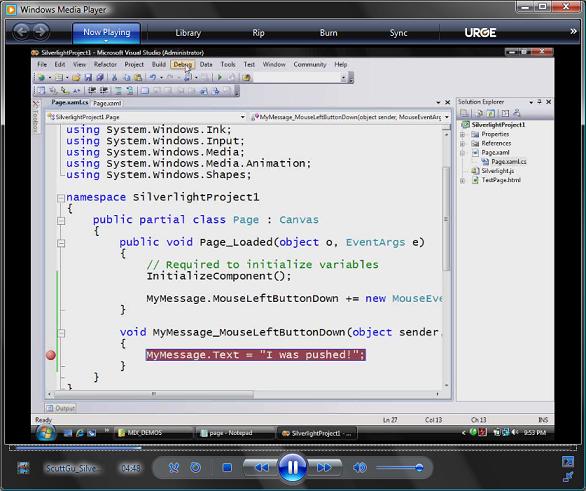The width and height of the screenshot is (586, 491).
Task: Collapse the MyMessage_MouseLeftButtonDown method outline
Action: (x=61, y=333)
